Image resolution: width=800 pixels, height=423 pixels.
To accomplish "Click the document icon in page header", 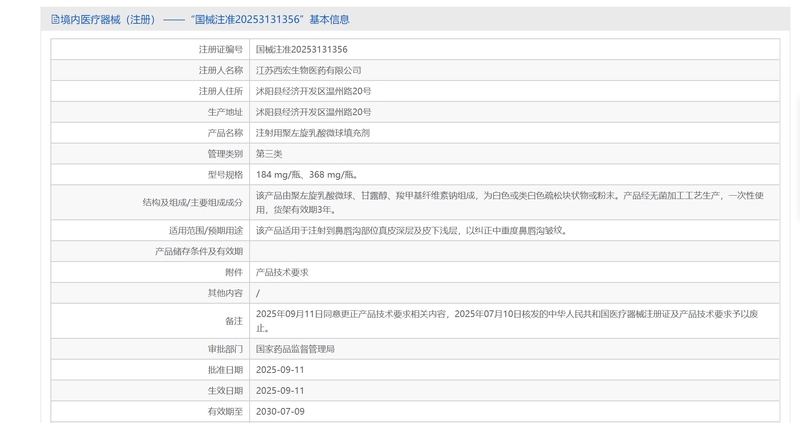I will 52,19.
